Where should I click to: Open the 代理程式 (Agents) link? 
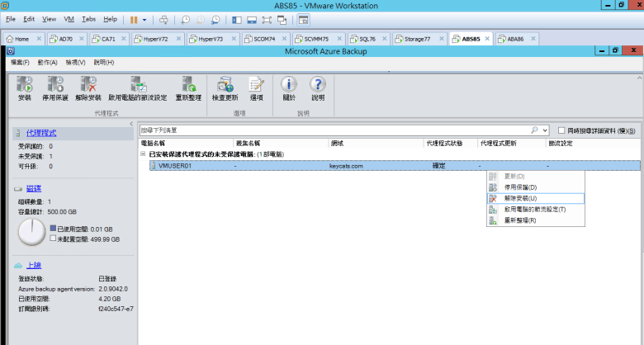click(x=40, y=132)
